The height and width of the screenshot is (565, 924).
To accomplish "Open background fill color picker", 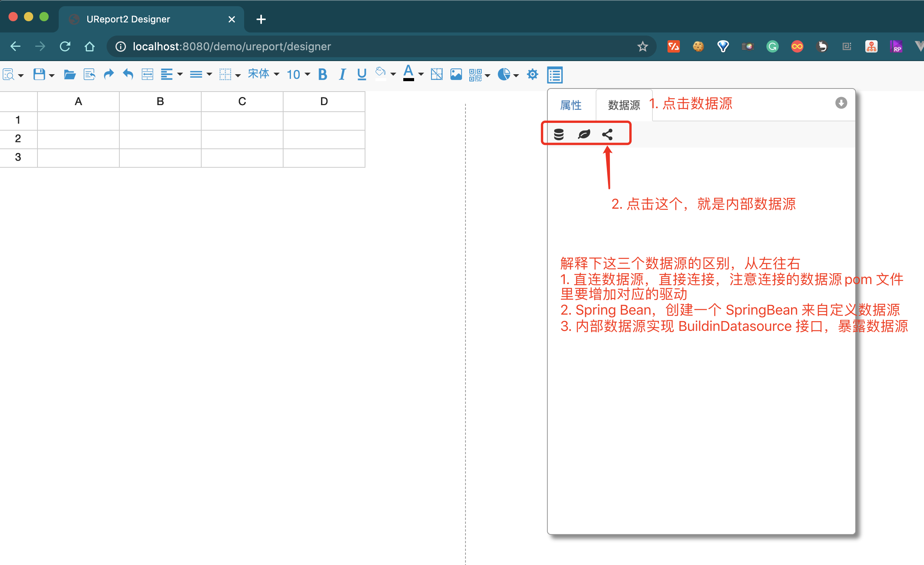I will click(385, 73).
